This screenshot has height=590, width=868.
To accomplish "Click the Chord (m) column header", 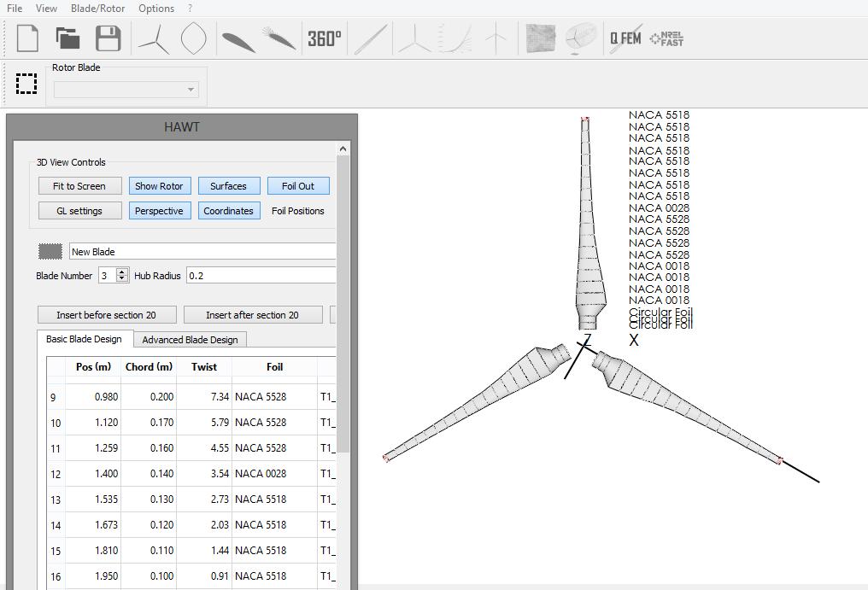I will pos(149,367).
